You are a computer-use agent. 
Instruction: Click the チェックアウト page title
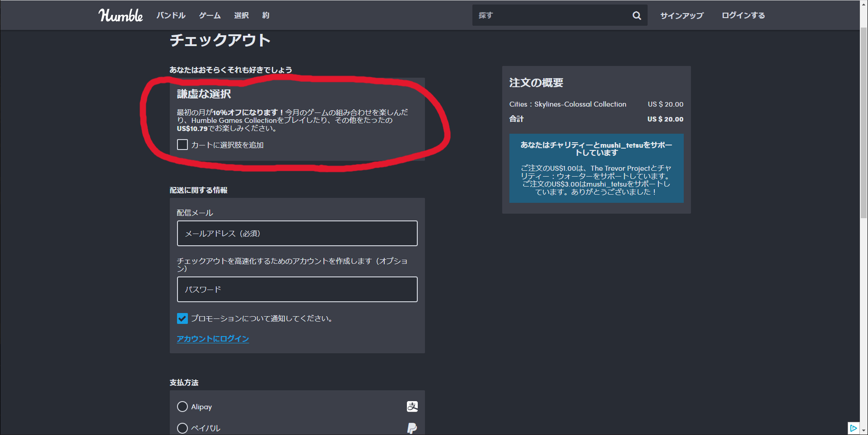(x=220, y=40)
